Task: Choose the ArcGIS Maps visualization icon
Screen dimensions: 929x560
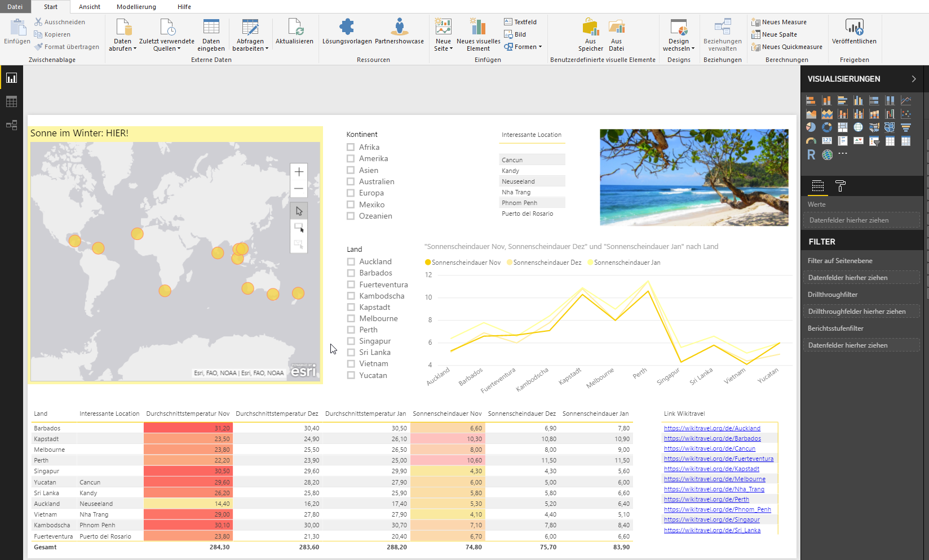Action: 827,154
